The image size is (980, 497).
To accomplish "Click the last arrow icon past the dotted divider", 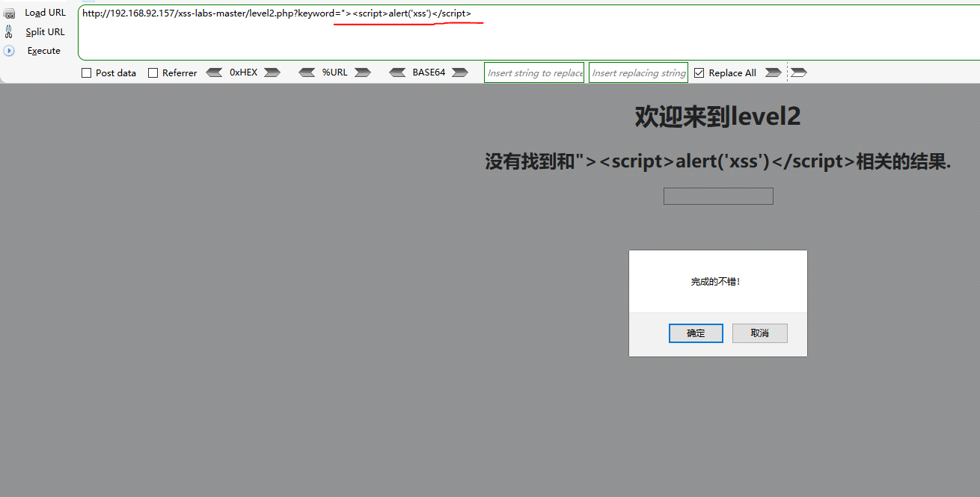I will (799, 72).
